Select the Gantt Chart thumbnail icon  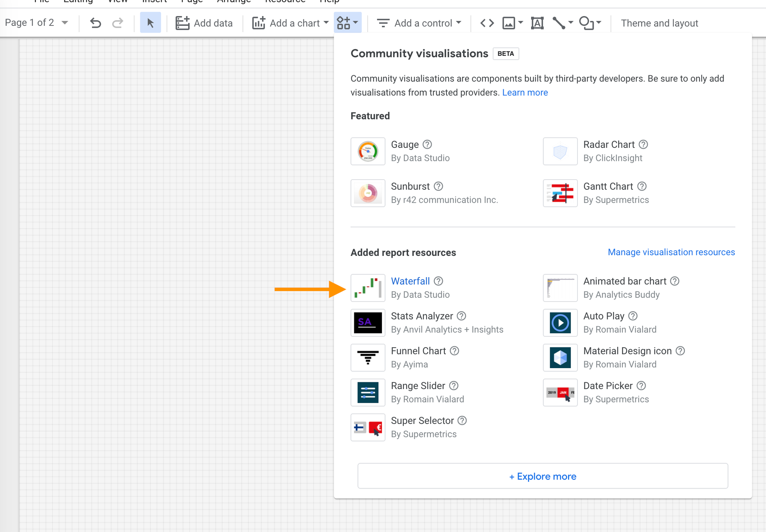click(560, 193)
